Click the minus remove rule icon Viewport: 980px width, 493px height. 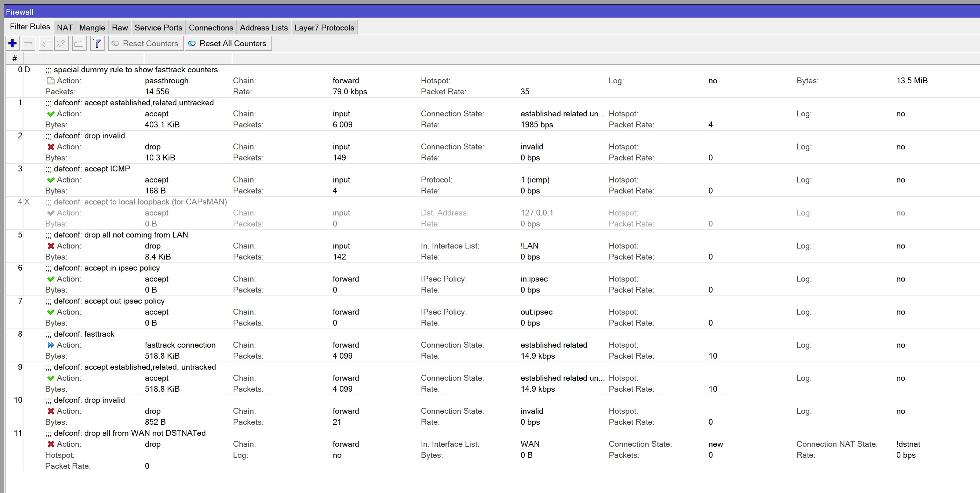pyautogui.click(x=28, y=43)
